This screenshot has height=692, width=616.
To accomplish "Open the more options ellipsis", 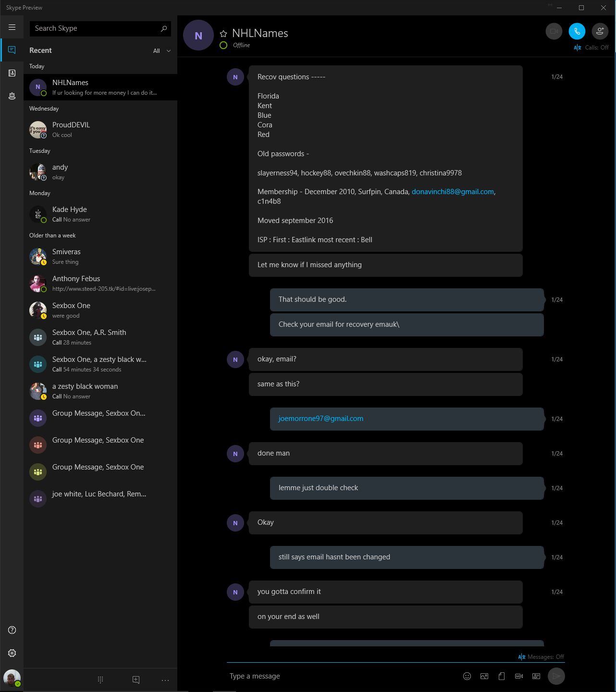I will tap(165, 680).
